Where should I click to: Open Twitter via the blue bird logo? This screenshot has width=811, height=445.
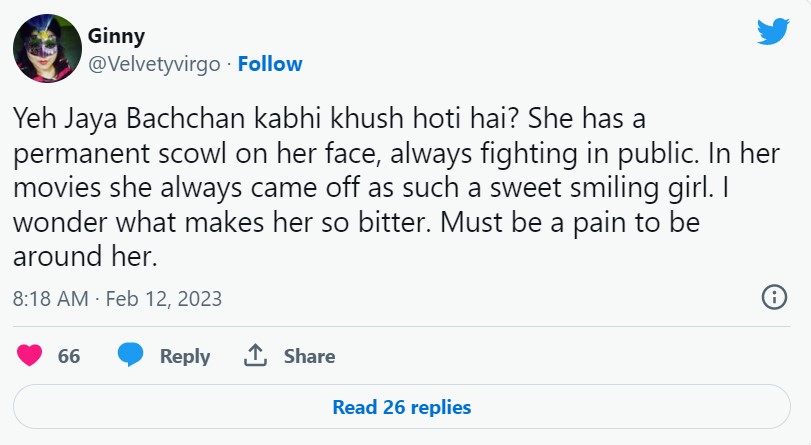[772, 33]
